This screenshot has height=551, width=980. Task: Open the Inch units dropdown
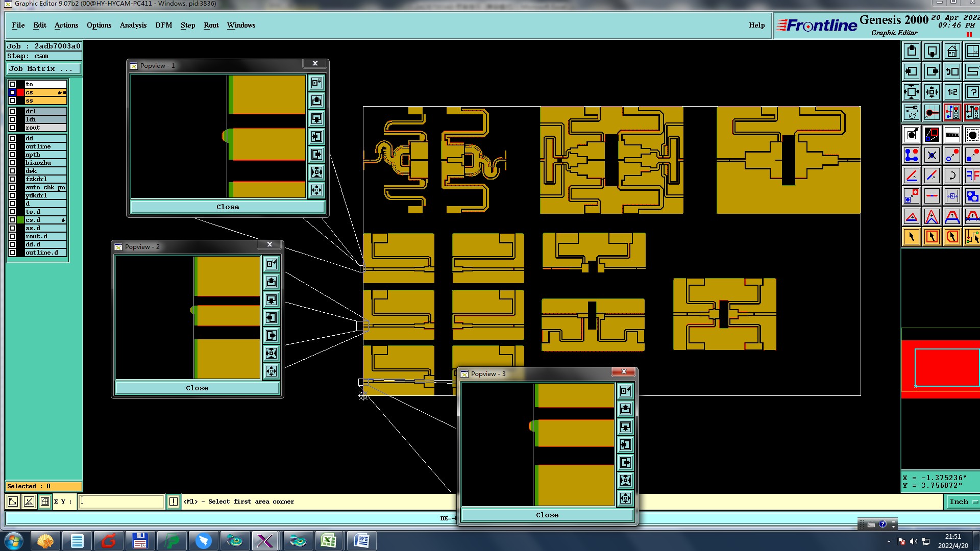pos(963,502)
